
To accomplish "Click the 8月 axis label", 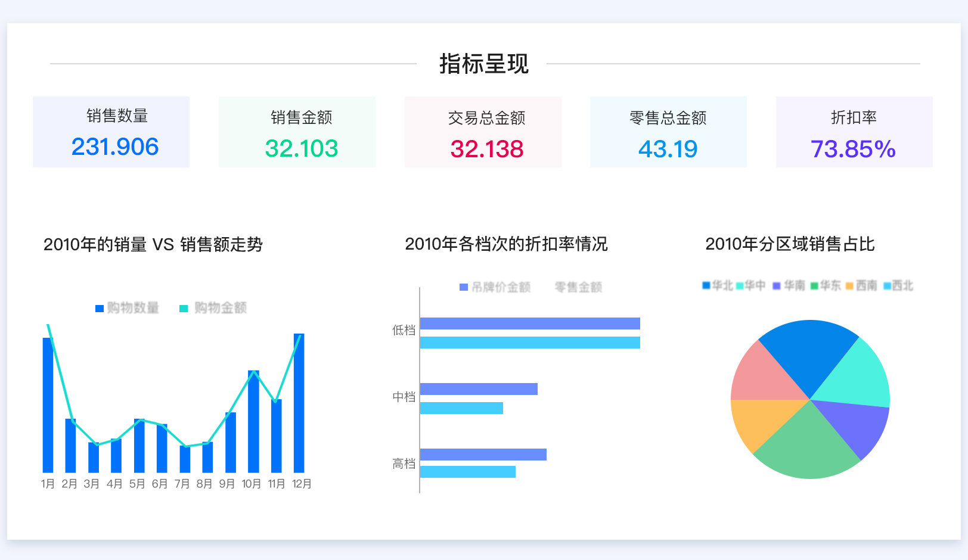I will (204, 484).
